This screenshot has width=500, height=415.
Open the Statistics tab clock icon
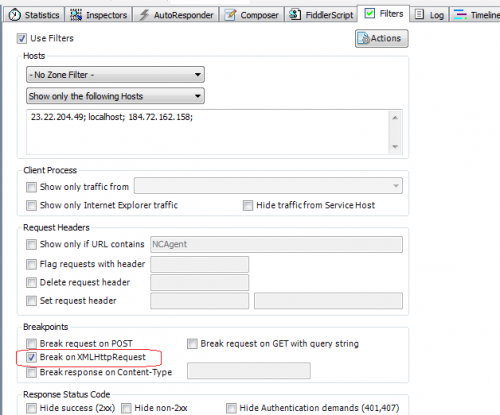14,15
